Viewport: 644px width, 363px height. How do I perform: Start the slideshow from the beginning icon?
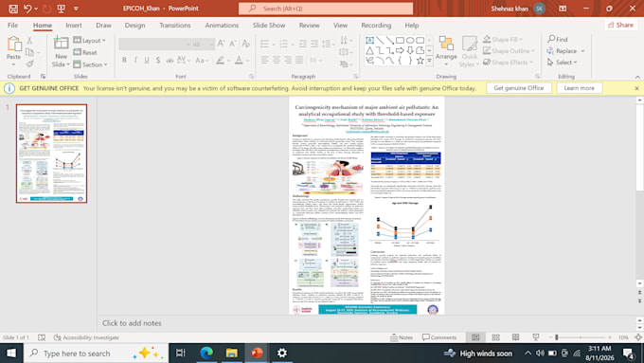[x=62, y=9]
